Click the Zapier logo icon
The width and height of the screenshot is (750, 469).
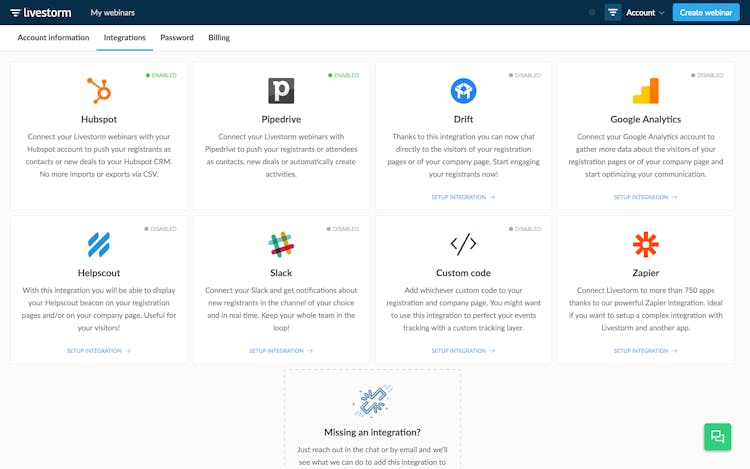(x=645, y=244)
